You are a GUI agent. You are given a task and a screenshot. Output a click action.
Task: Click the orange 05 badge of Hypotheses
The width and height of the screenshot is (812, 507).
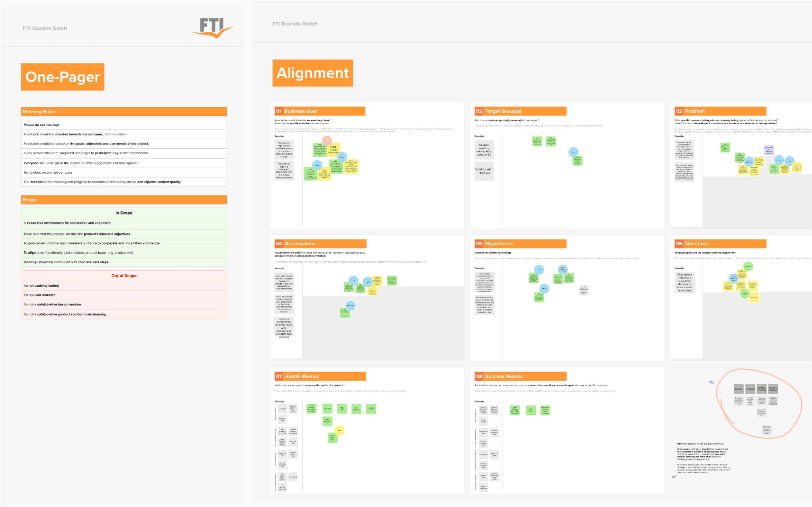(479, 244)
